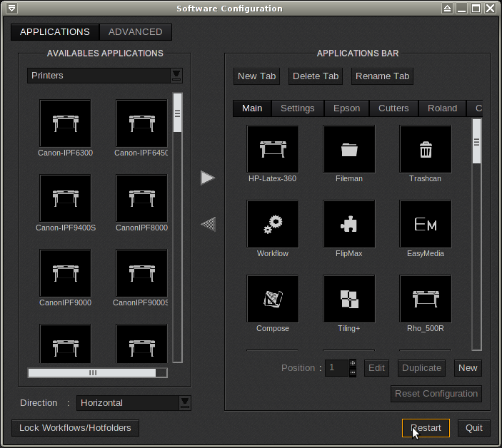Click the applications bar vertical scrollbar handle
Image resolution: width=502 pixels, height=448 pixels.
[477, 142]
